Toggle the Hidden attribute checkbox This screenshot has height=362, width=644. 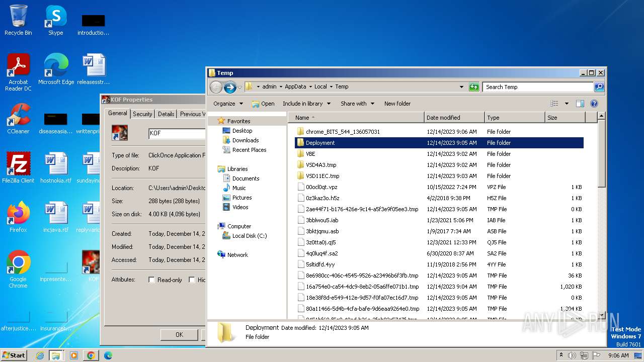point(192,280)
